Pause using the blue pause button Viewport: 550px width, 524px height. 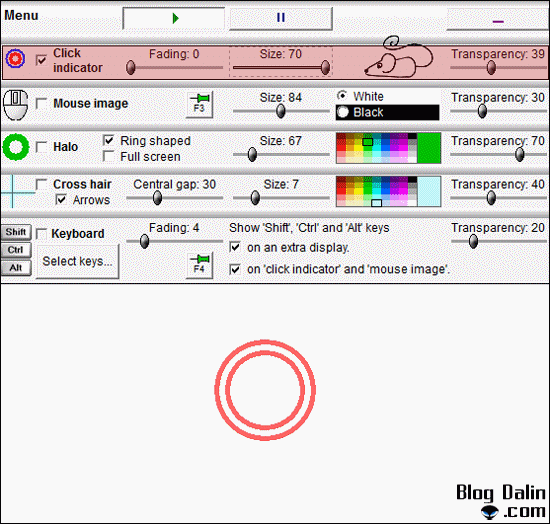281,18
